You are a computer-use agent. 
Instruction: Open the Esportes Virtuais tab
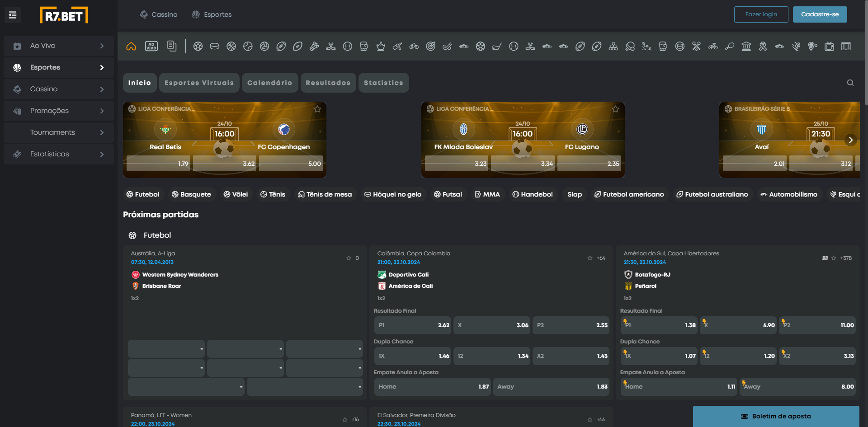(x=199, y=83)
